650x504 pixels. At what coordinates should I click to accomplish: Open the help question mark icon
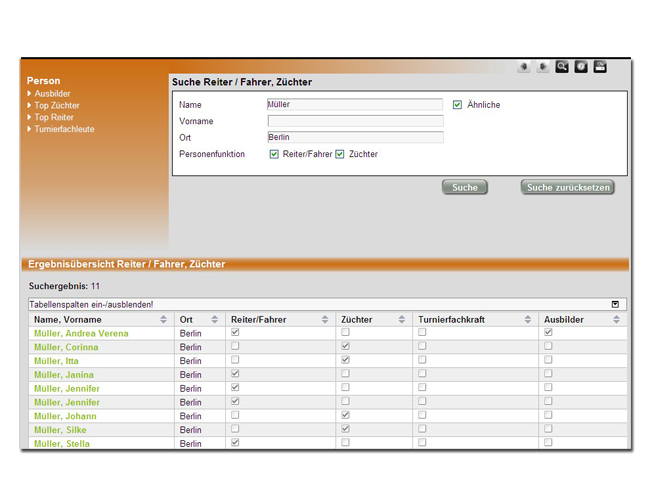click(581, 67)
